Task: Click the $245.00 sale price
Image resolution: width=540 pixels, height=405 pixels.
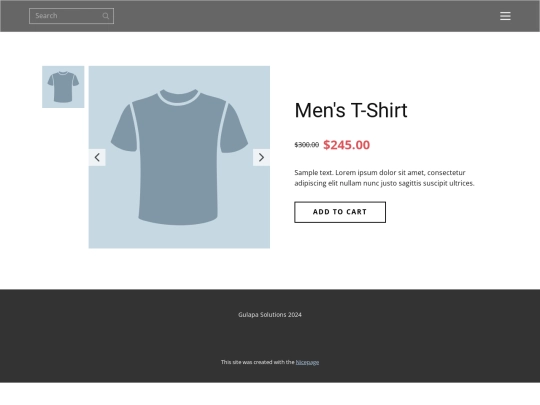Action: click(346, 145)
